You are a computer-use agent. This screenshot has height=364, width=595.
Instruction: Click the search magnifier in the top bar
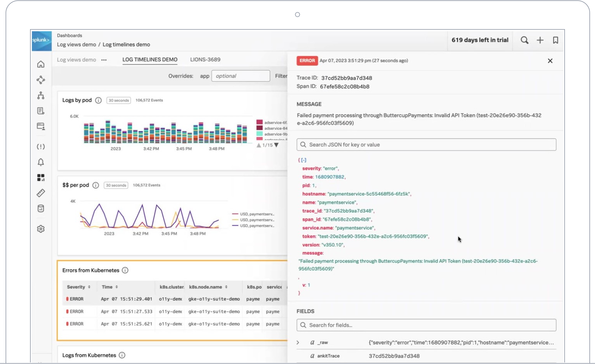pos(525,40)
